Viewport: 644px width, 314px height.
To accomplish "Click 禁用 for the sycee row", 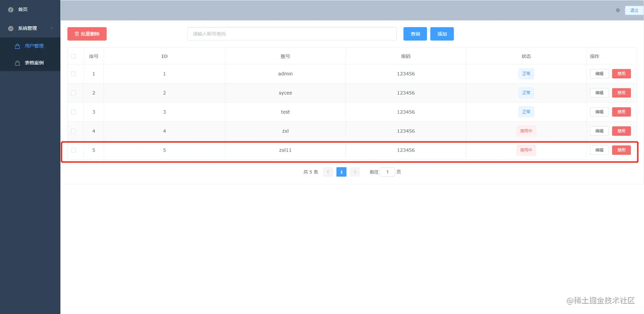I will [x=621, y=93].
